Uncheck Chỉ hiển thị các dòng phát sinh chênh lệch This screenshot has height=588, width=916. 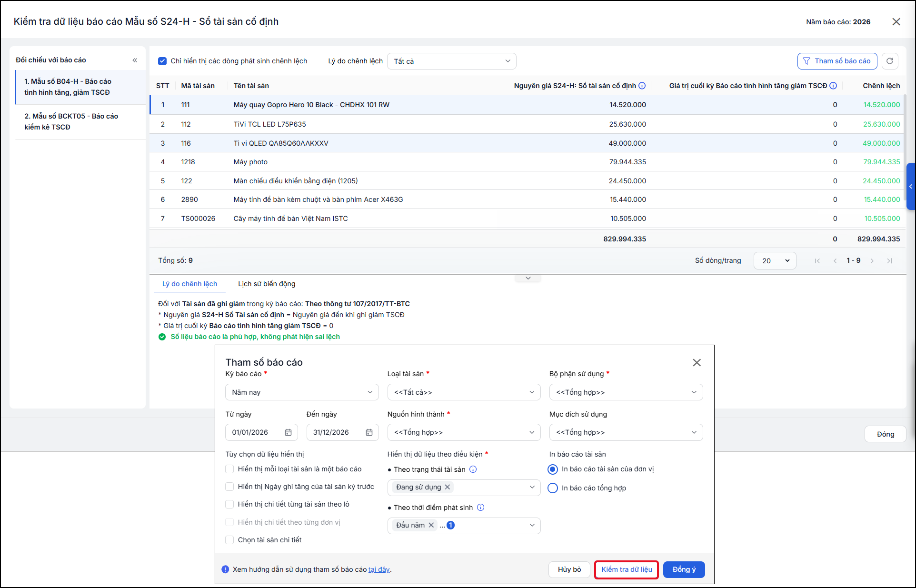pyautogui.click(x=162, y=61)
